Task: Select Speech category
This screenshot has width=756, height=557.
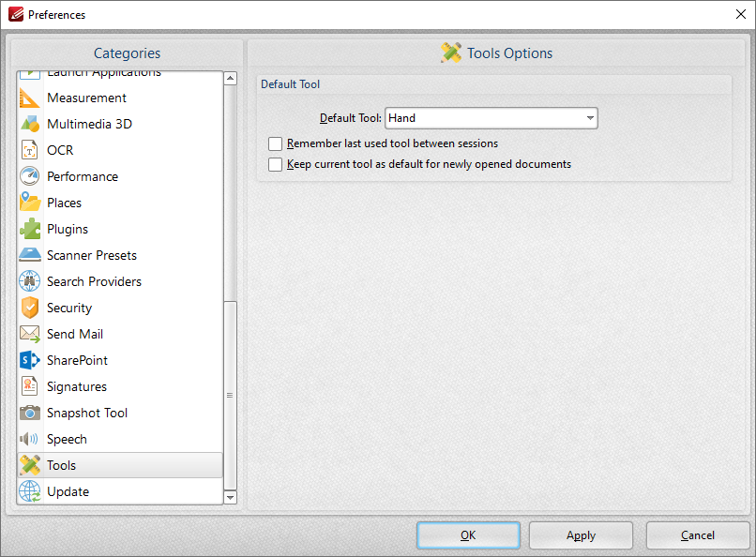Action: click(x=120, y=439)
